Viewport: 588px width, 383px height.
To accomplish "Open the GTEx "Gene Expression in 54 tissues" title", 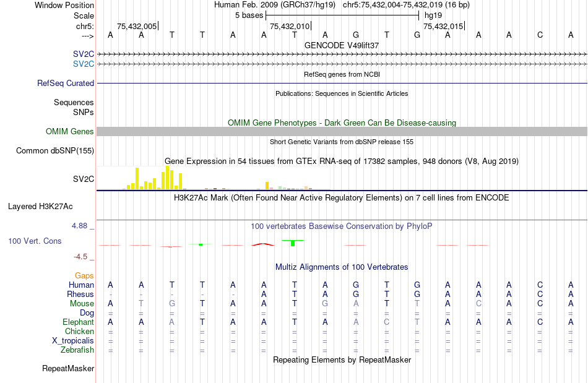I will 342,161.
